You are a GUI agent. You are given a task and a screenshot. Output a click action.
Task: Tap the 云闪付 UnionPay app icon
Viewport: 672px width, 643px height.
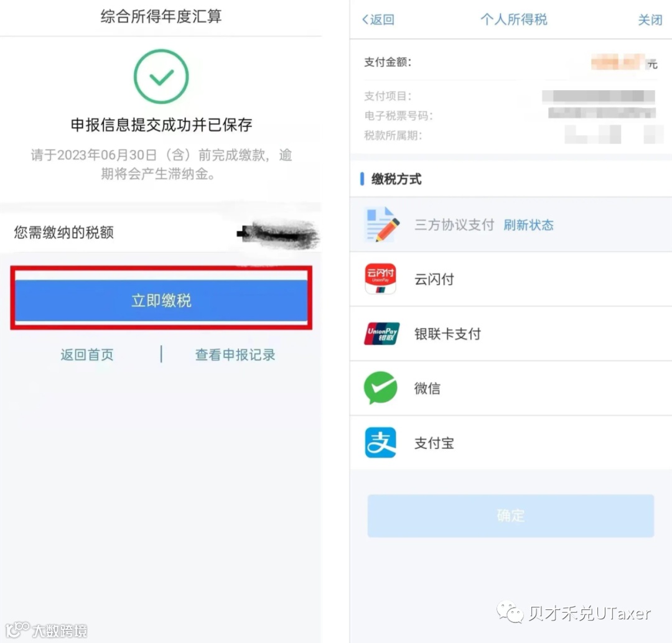point(380,279)
